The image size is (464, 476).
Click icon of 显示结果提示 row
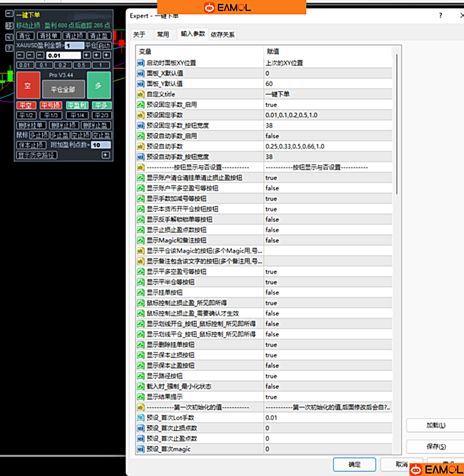pos(140,397)
